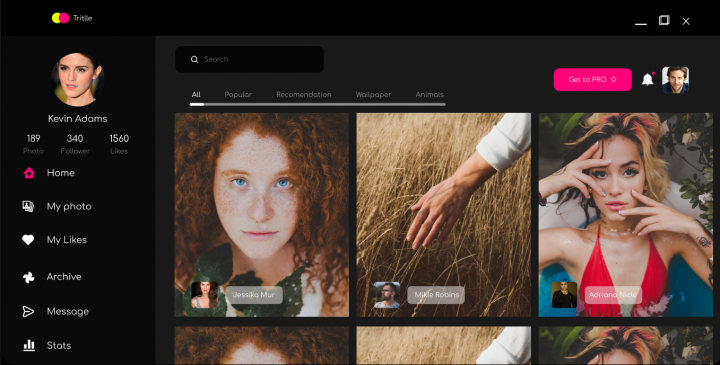Click the Tritlle logo icon
720x365 pixels.
tap(60, 18)
